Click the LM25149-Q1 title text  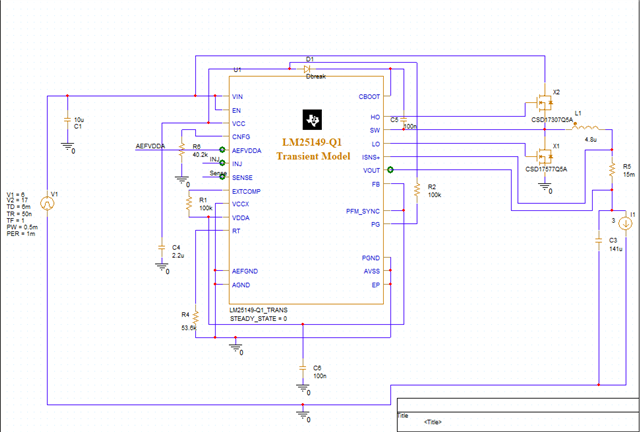click(x=312, y=143)
